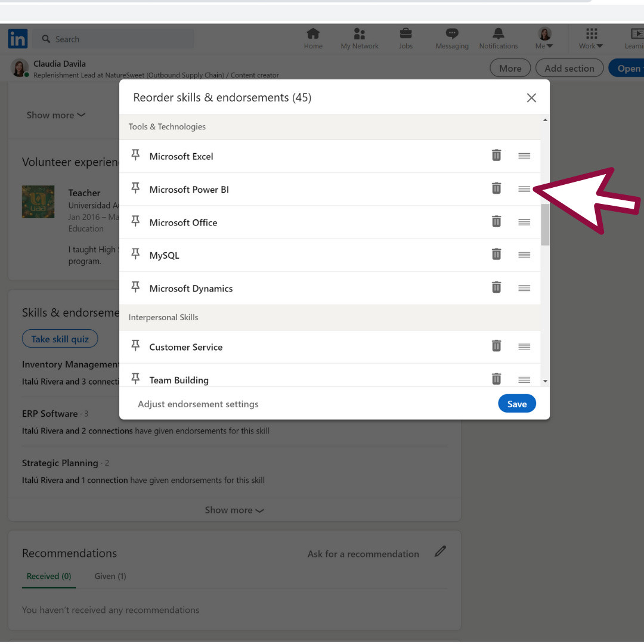The width and height of the screenshot is (644, 644).
Task: Expand Show more above Volunteer experience
Action: pyautogui.click(x=56, y=115)
